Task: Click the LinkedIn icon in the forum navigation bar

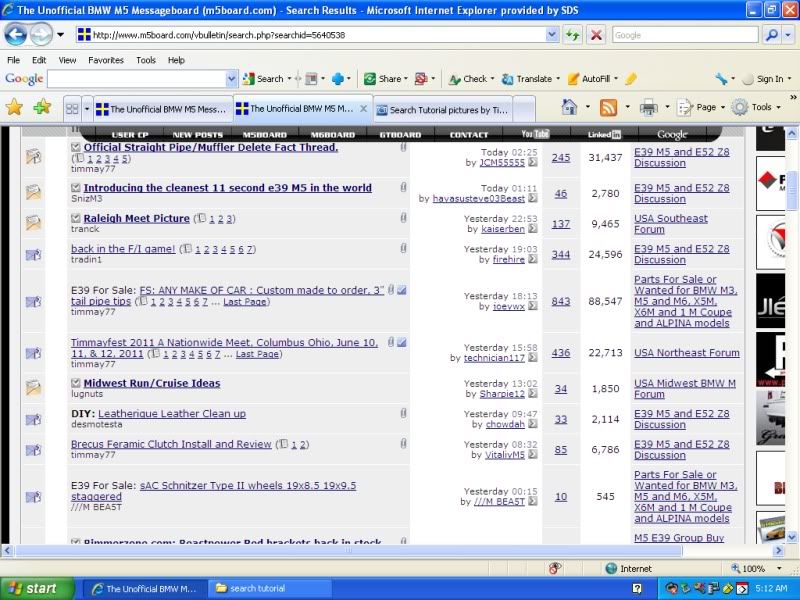Action: pyautogui.click(x=604, y=134)
